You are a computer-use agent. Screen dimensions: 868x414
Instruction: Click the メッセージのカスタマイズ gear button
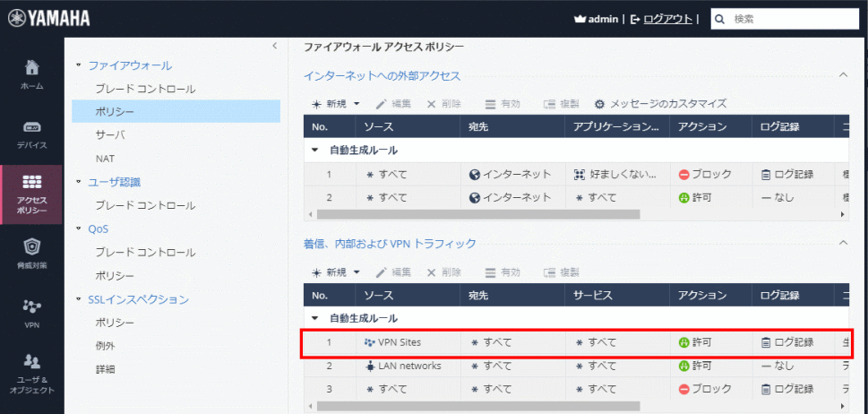coord(659,104)
